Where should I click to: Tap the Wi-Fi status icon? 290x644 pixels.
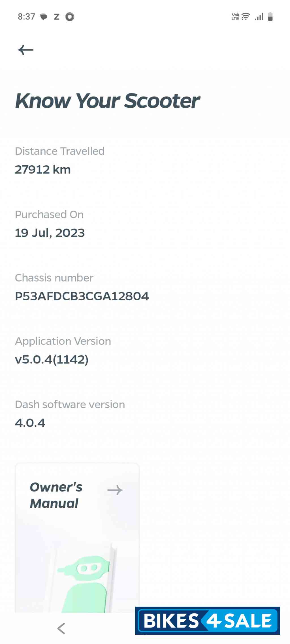coord(246,17)
